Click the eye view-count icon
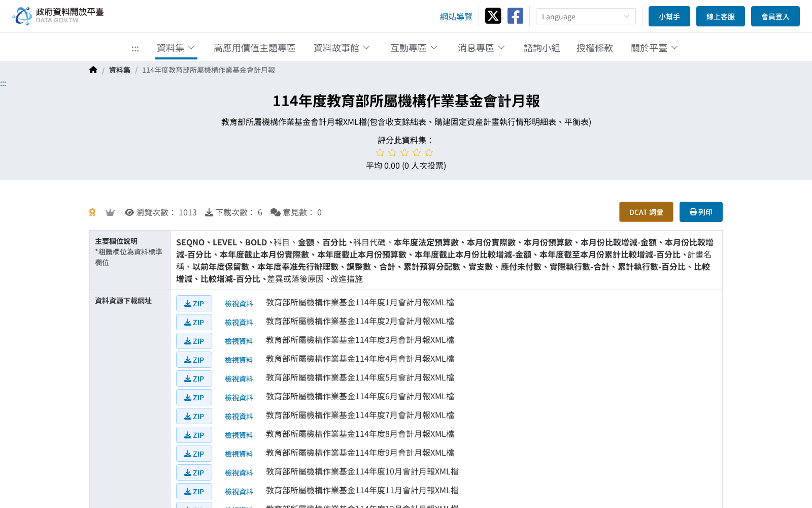 point(129,212)
